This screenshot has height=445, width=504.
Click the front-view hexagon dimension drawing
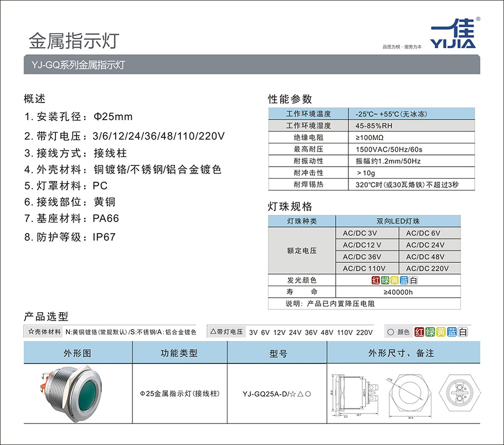409,394
